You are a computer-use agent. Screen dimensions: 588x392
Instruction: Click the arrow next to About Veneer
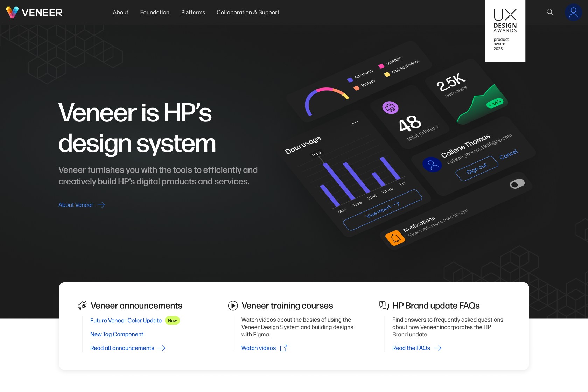[101, 205]
